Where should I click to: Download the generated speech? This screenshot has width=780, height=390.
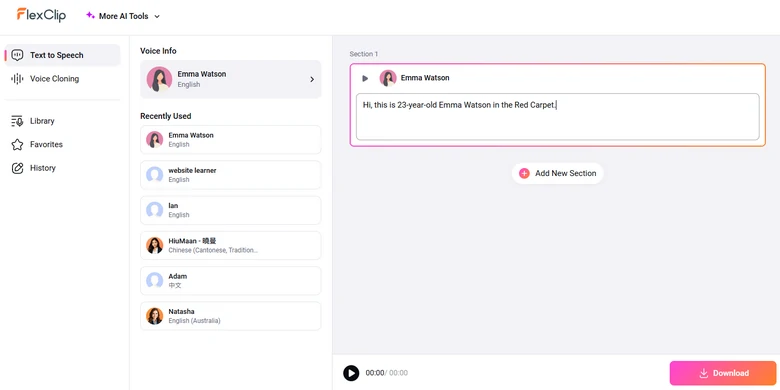coord(723,373)
